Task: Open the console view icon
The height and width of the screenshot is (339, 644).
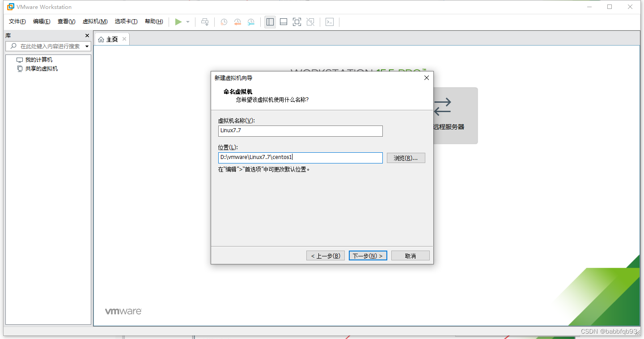Action: point(330,22)
